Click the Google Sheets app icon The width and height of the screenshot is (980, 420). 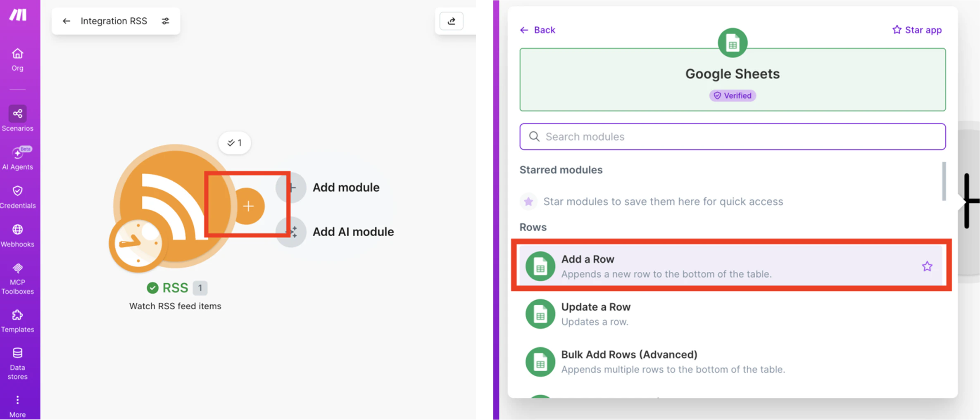(733, 43)
